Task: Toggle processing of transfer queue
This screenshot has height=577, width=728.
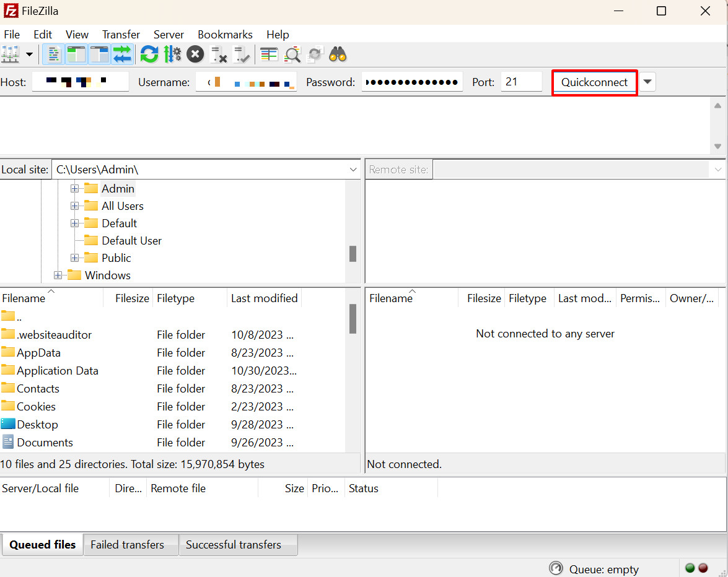Action: tap(172, 54)
